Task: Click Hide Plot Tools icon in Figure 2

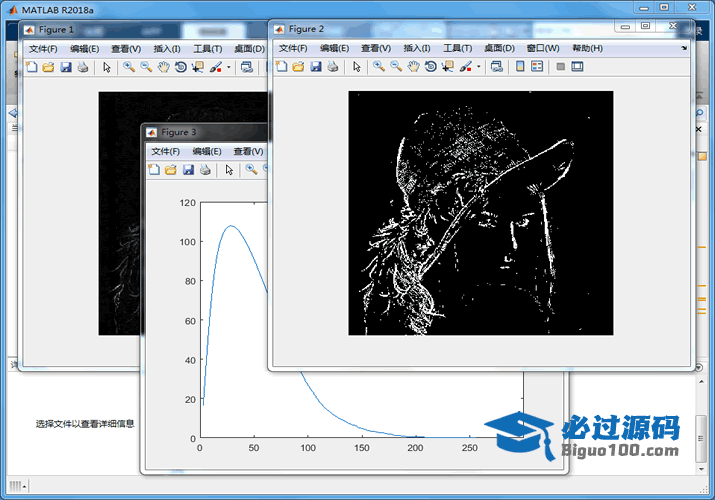Action: [560, 67]
